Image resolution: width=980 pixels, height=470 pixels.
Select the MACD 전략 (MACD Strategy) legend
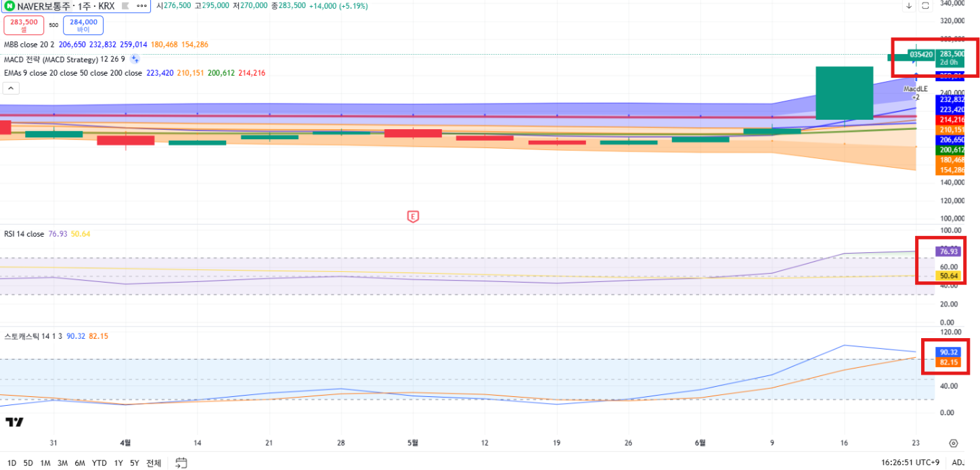click(64, 59)
